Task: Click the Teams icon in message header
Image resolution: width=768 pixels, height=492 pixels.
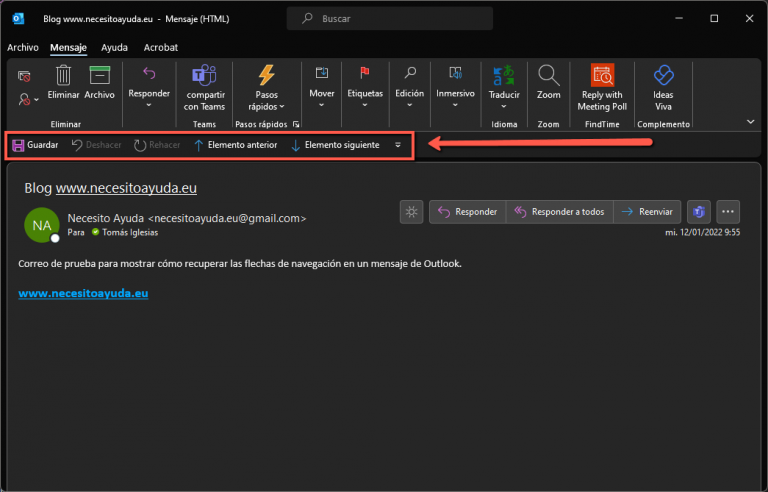Action: [698, 212]
